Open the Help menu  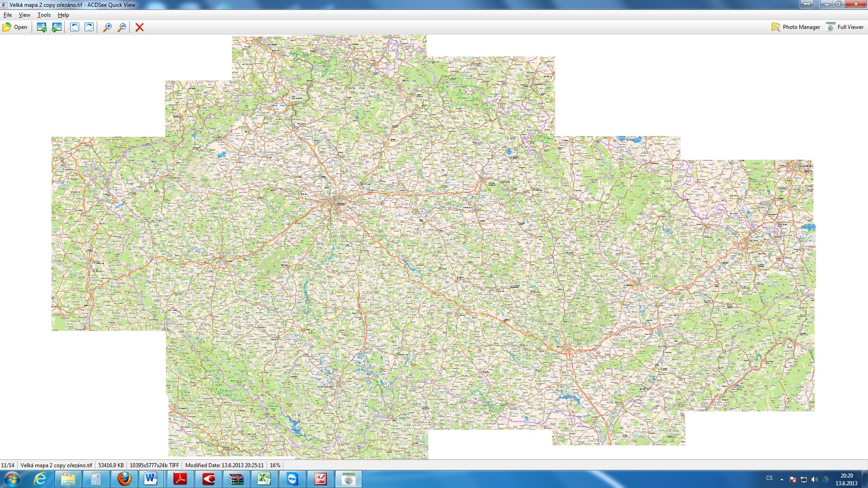[x=63, y=15]
